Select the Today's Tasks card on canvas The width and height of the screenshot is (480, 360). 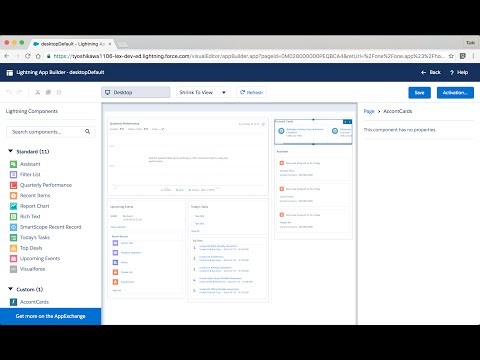tap(228, 217)
